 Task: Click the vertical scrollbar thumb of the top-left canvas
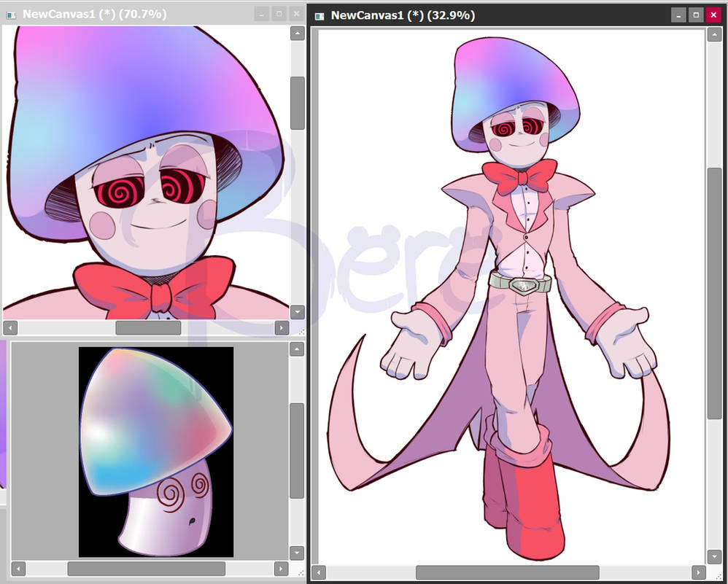(297, 102)
